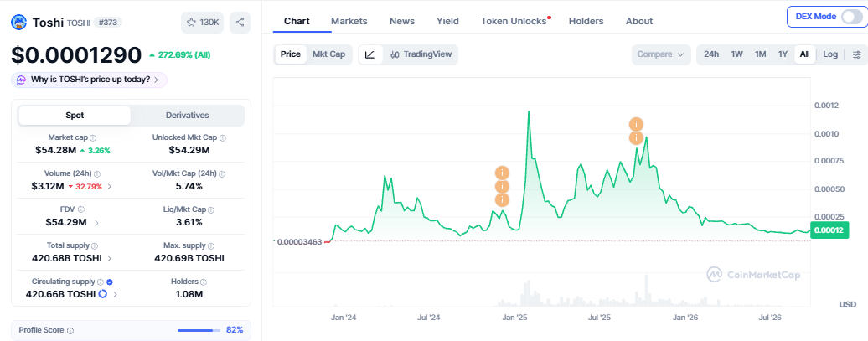Enable Log scale on chart
The width and height of the screenshot is (868, 341).
click(x=830, y=54)
